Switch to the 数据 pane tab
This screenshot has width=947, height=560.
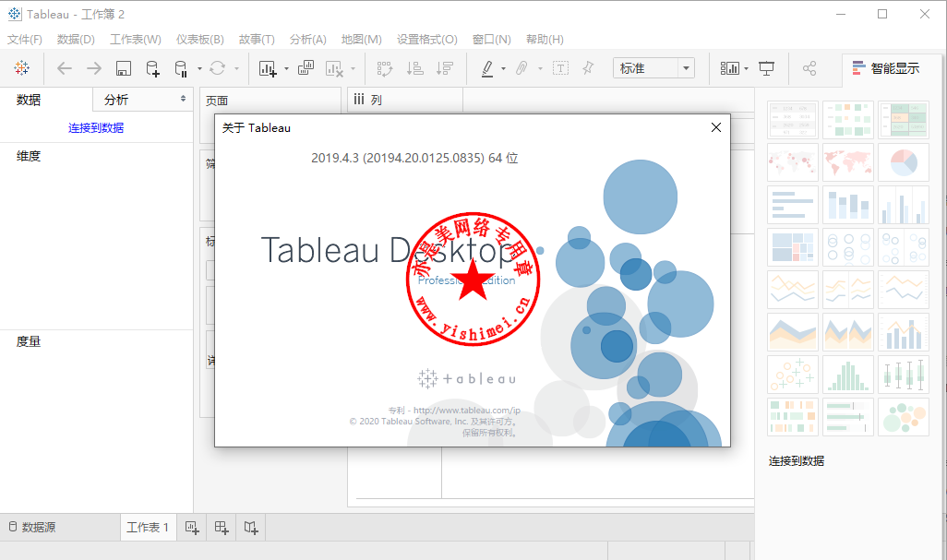pos(29,101)
